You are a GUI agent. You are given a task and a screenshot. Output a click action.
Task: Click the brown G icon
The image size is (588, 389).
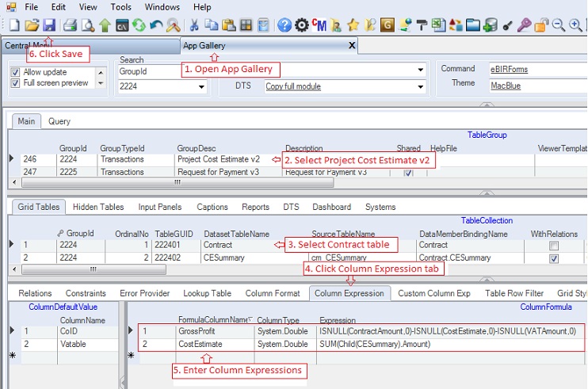coord(387,25)
